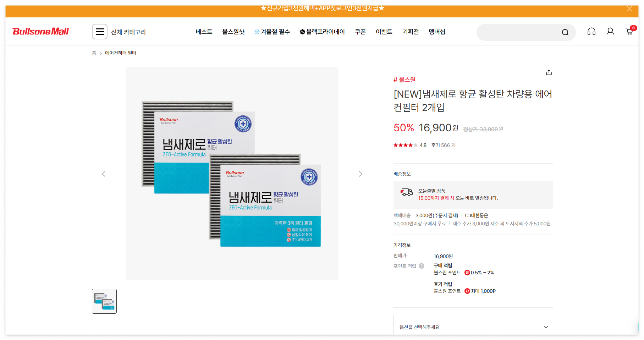This screenshot has width=644, height=340.
Task: Click the star rating icons
Action: pos(405,145)
